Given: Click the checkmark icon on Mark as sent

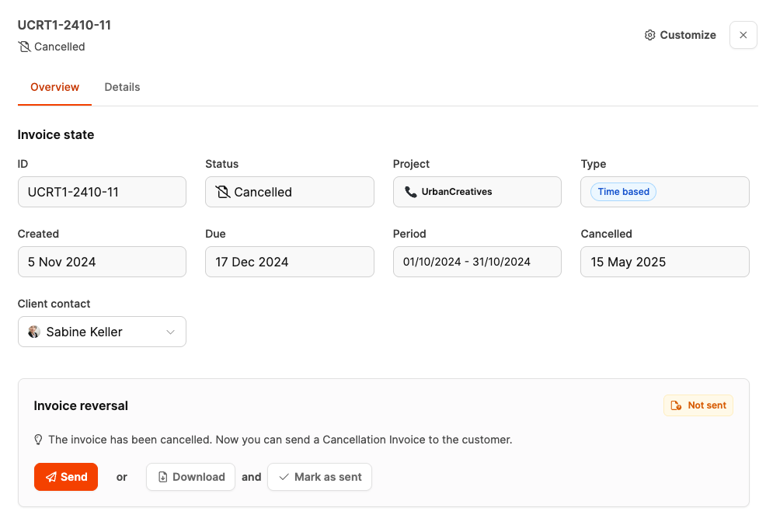Looking at the screenshot, I should (284, 477).
